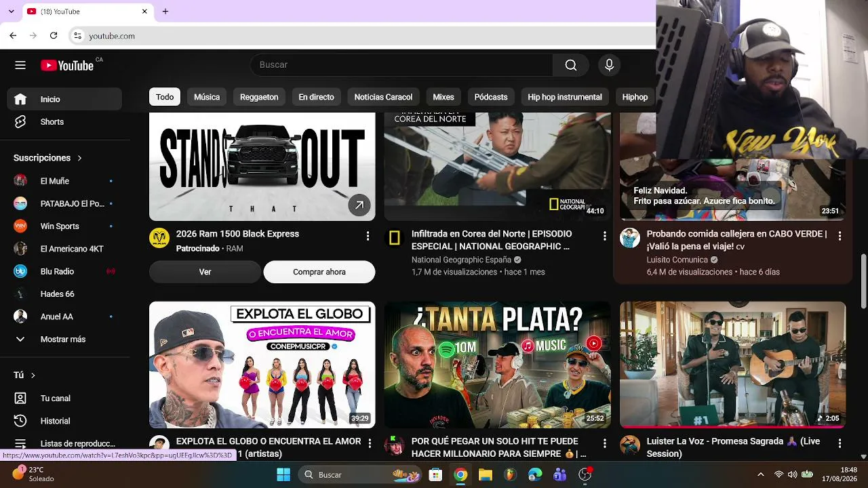This screenshot has width=868, height=488.
Task: Click the external-link arrow on Ram ad thumbnail
Action: click(x=359, y=205)
